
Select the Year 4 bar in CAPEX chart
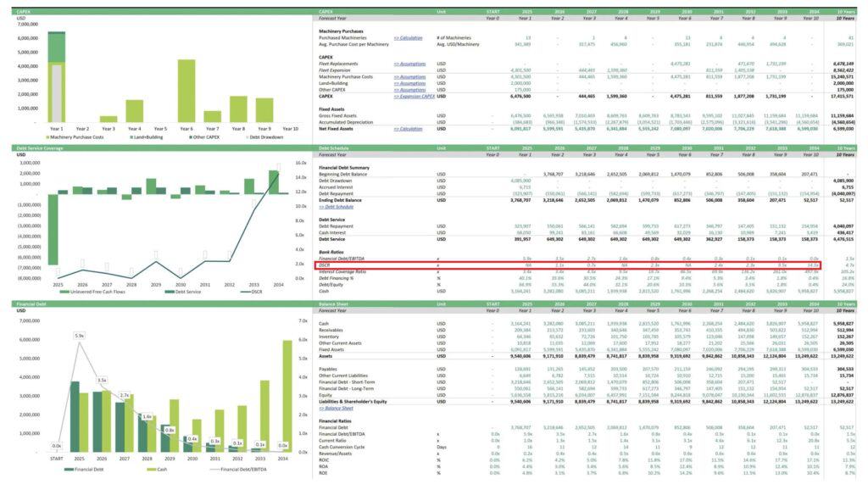pyautogui.click(x=135, y=111)
